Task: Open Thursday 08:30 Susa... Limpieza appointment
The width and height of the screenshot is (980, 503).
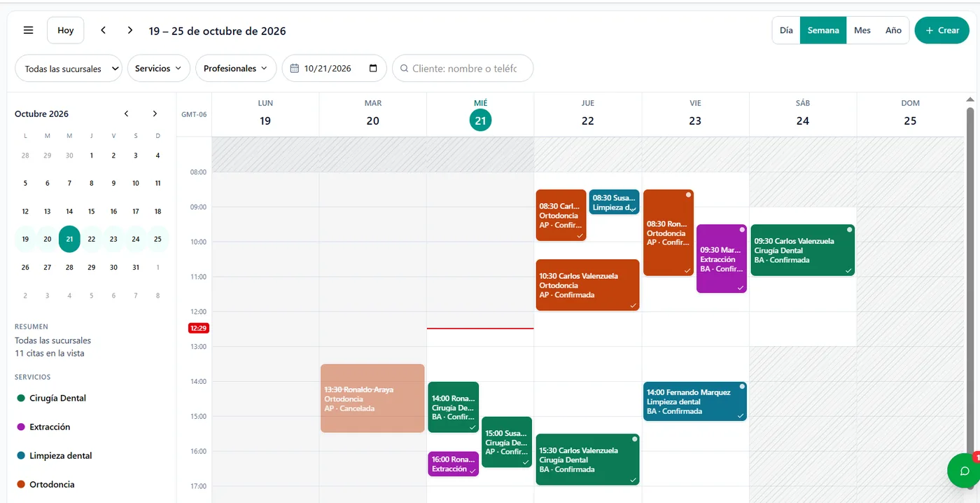Action: click(x=614, y=202)
